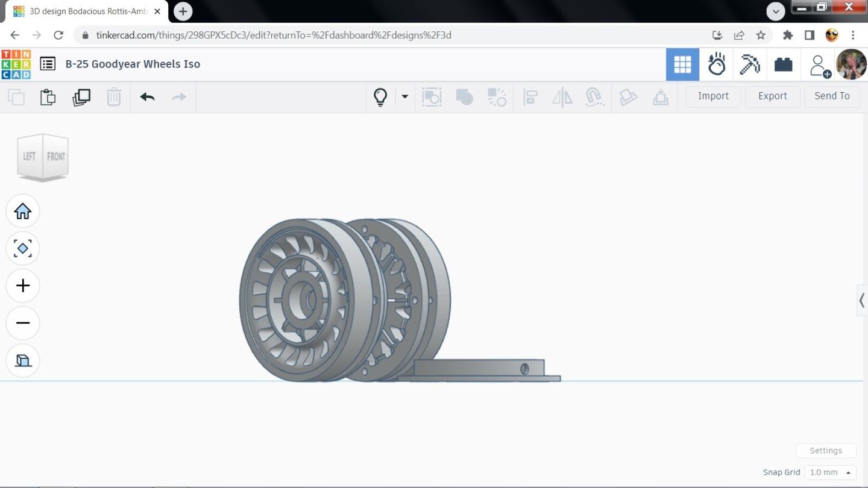
Task: Click the Paste clipboard icon
Action: [48, 97]
